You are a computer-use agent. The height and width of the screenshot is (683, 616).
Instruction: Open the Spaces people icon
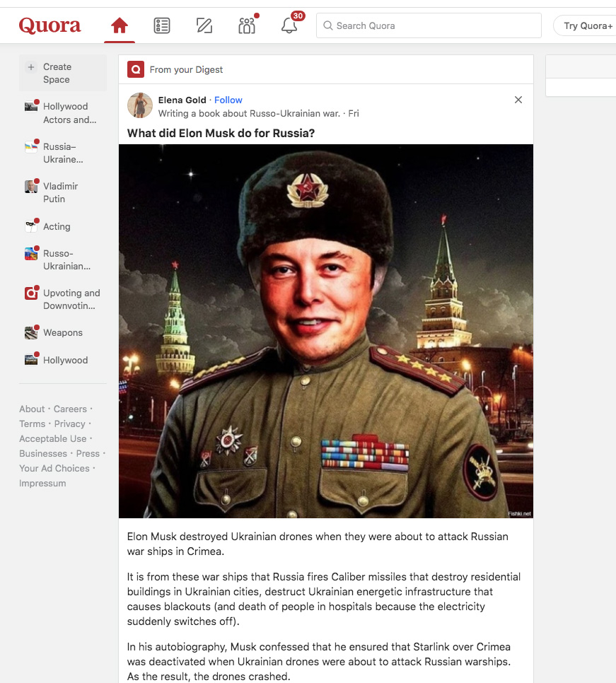click(x=247, y=25)
